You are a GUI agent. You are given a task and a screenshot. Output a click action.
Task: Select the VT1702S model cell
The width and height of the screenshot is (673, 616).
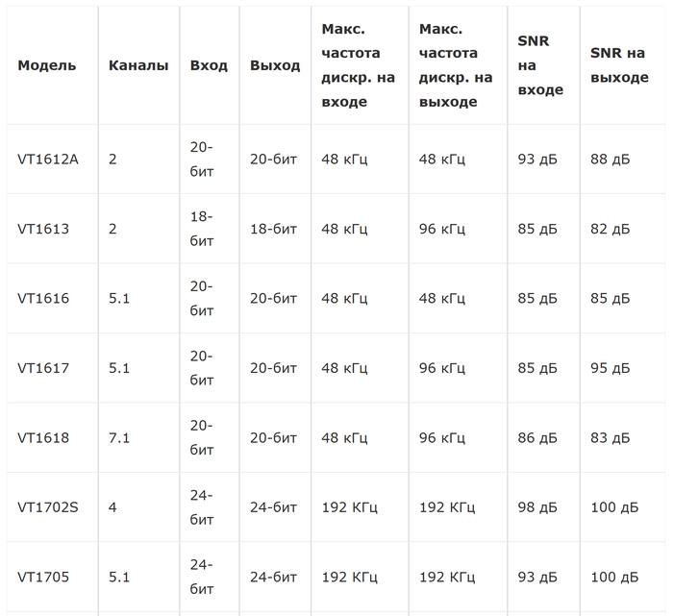pyautogui.click(x=48, y=507)
